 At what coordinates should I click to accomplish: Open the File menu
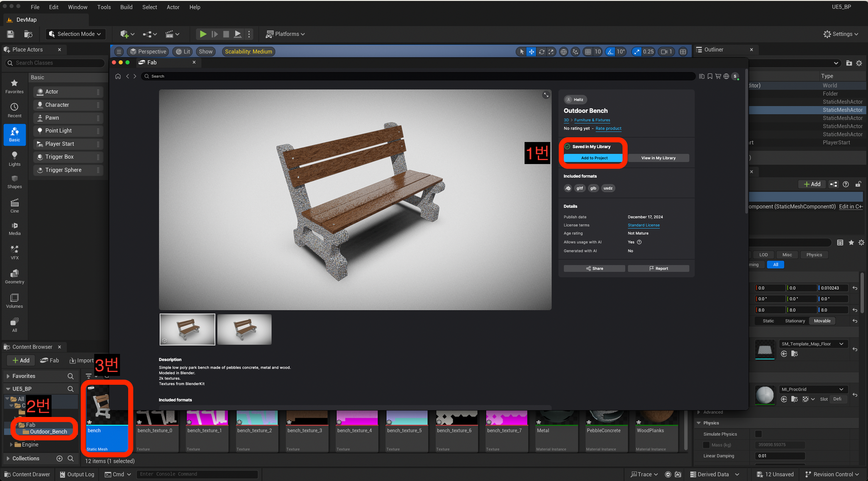click(x=35, y=7)
